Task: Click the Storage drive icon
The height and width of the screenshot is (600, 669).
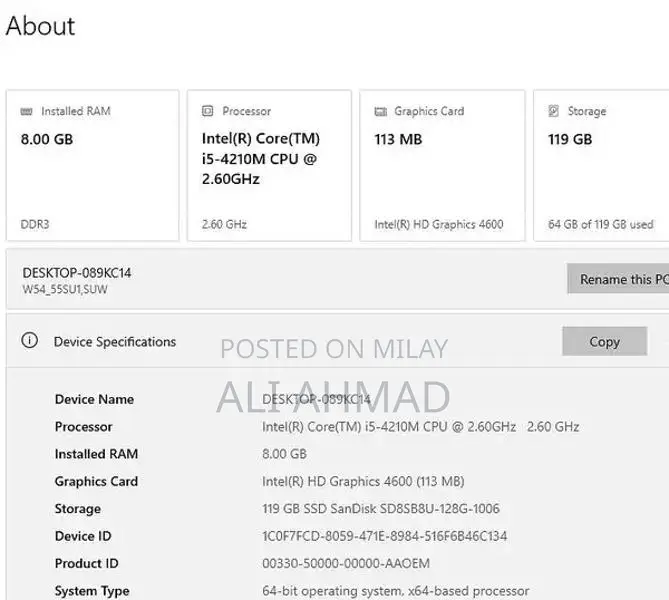Action: pyautogui.click(x=553, y=112)
